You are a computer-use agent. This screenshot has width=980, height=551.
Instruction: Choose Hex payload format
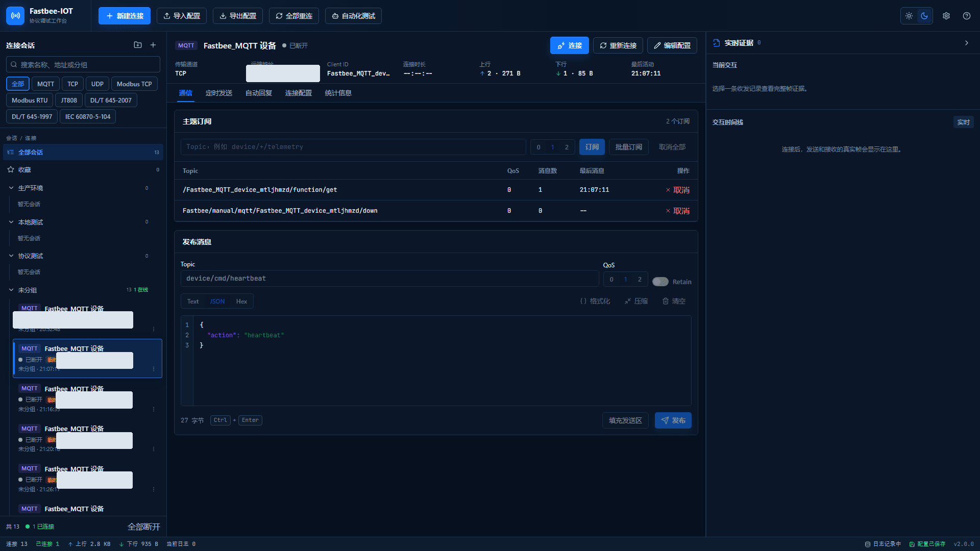click(x=241, y=302)
